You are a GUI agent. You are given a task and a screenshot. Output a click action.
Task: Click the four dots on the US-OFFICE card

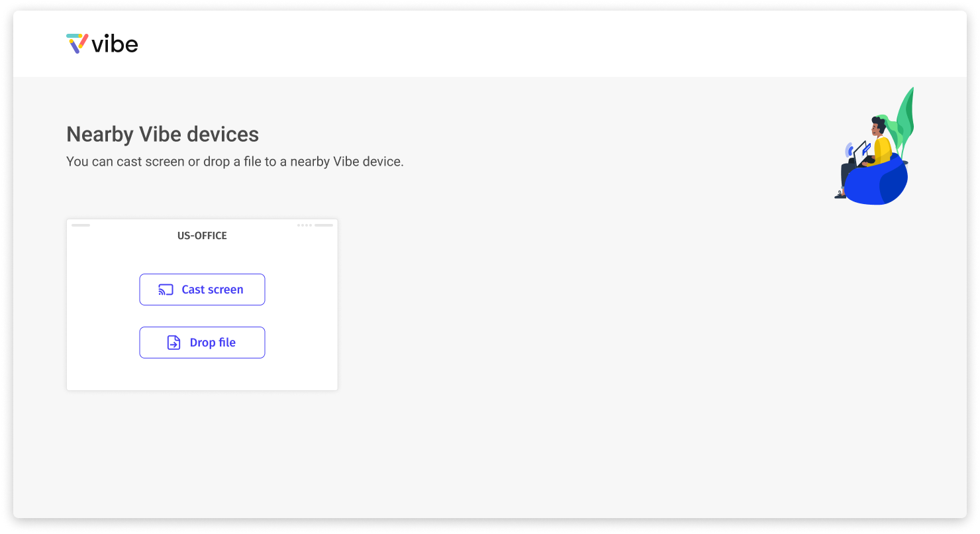tap(304, 225)
